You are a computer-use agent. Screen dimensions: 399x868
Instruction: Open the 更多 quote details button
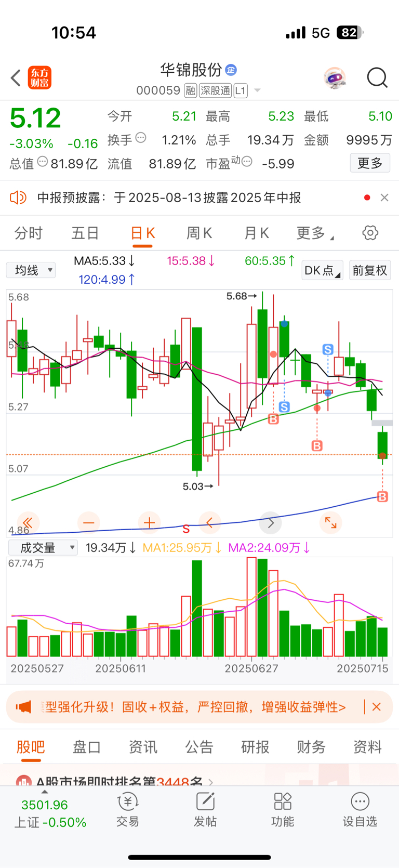click(370, 163)
